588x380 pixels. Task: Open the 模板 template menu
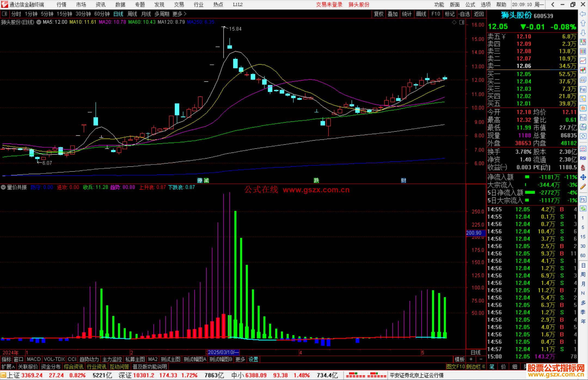coord(460,359)
